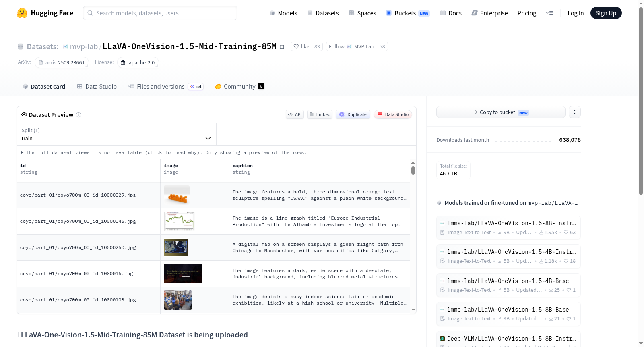Open the DSAAC orange text thumbnail
644x347 pixels.
[177, 195]
